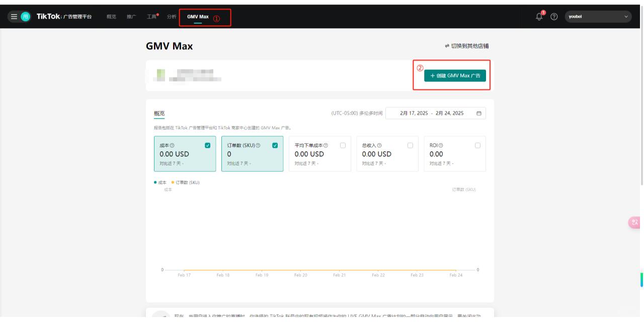Click the Feb 21 label on the chart axis
This screenshot has width=644, height=322.
(x=340, y=275)
